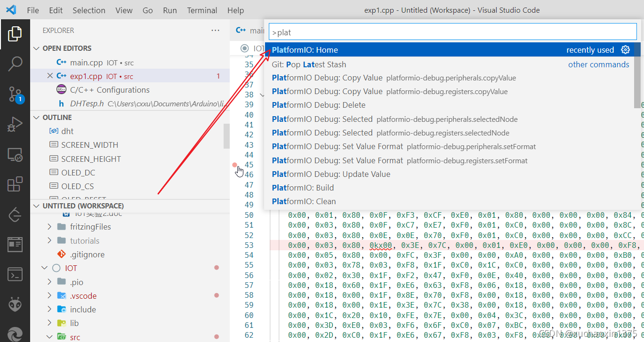Open Run and Debug view icon
The height and width of the screenshot is (342, 644).
(15, 124)
